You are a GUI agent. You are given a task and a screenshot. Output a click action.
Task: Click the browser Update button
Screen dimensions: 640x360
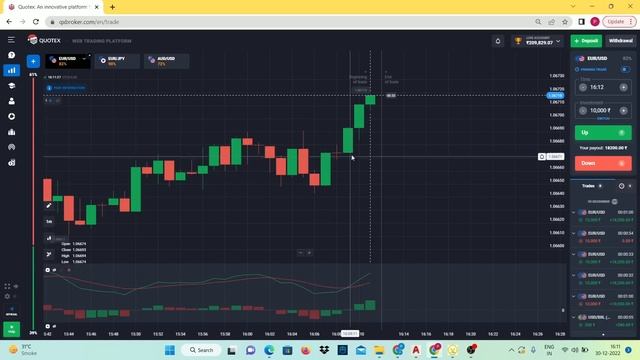click(619, 22)
